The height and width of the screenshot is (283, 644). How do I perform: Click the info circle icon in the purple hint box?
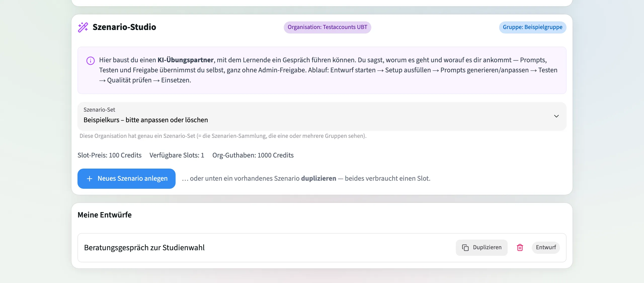(x=91, y=61)
